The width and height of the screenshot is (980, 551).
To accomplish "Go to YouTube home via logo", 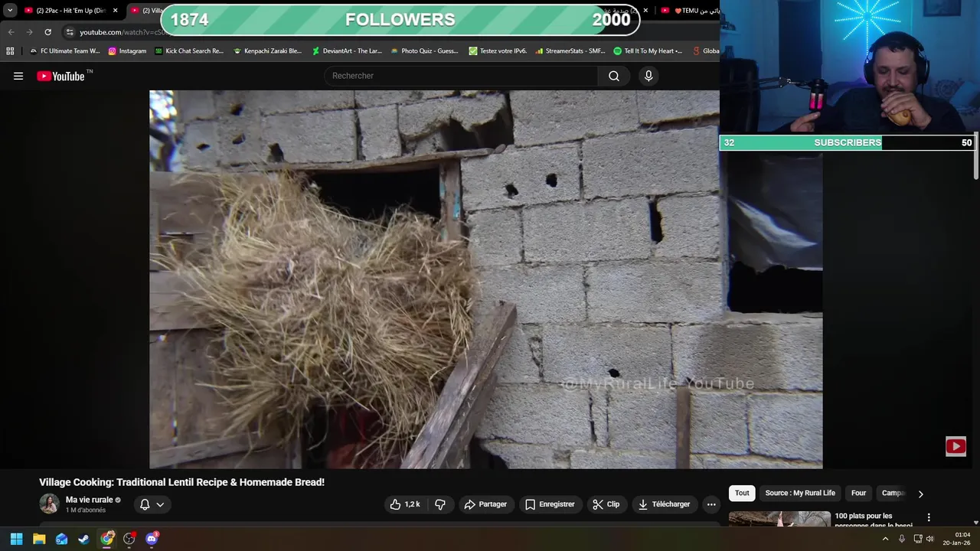I will pyautogui.click(x=60, y=76).
